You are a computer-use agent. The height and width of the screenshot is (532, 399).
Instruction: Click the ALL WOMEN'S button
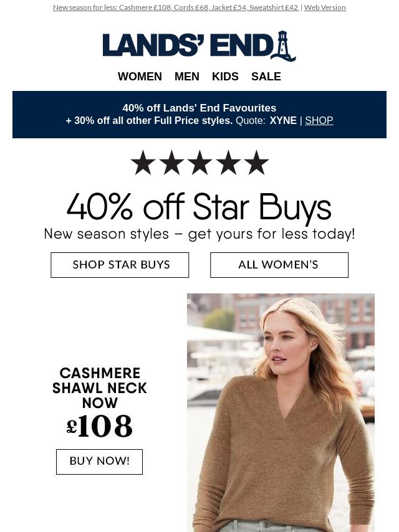[279, 265]
